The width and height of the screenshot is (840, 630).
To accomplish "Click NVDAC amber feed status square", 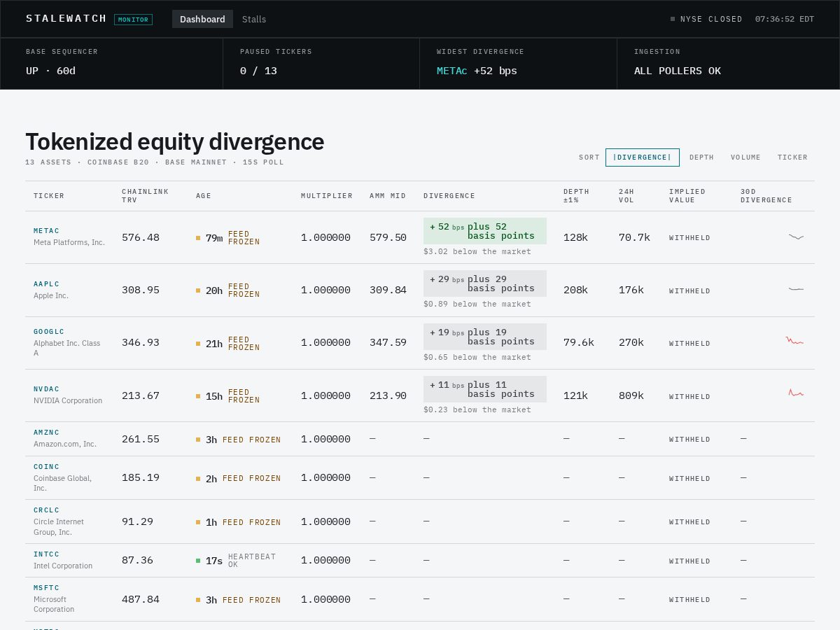I will click(198, 396).
